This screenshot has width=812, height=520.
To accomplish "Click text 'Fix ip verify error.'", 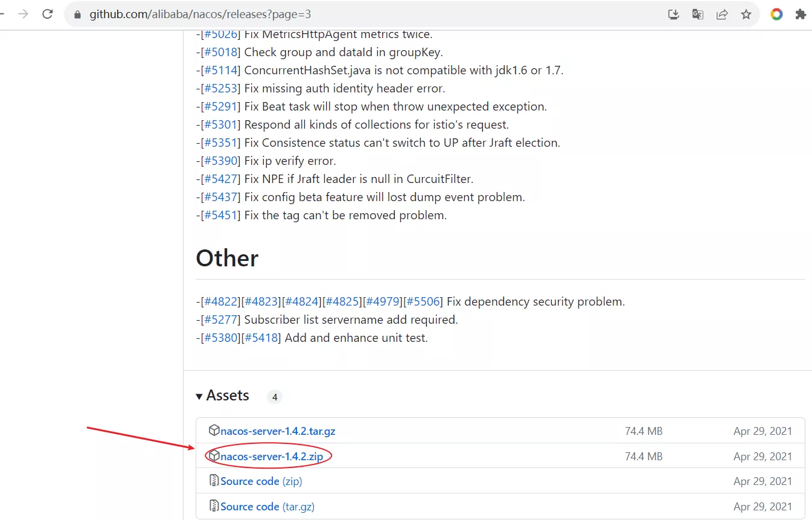I will coord(290,161).
